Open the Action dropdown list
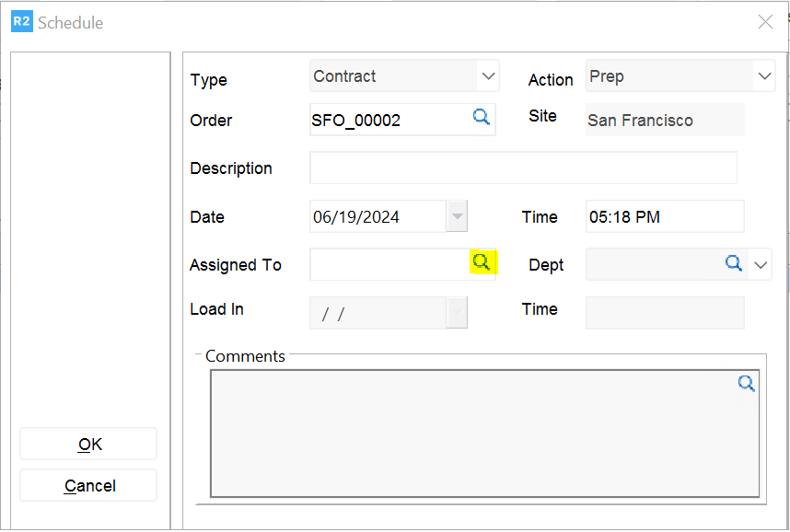Viewport: 790px width, 532px height. [763, 76]
